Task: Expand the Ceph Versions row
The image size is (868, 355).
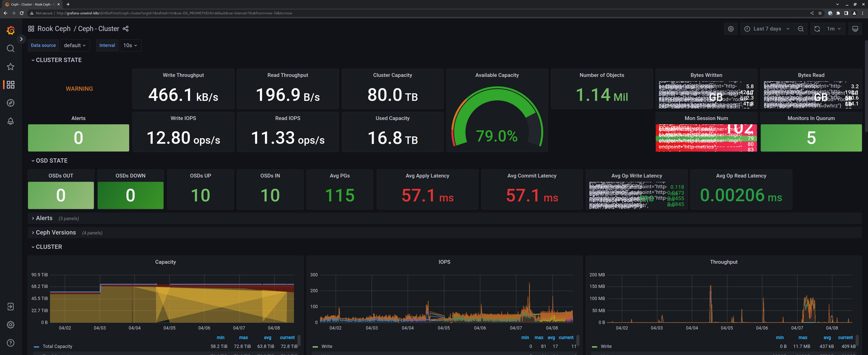Action: (56, 232)
